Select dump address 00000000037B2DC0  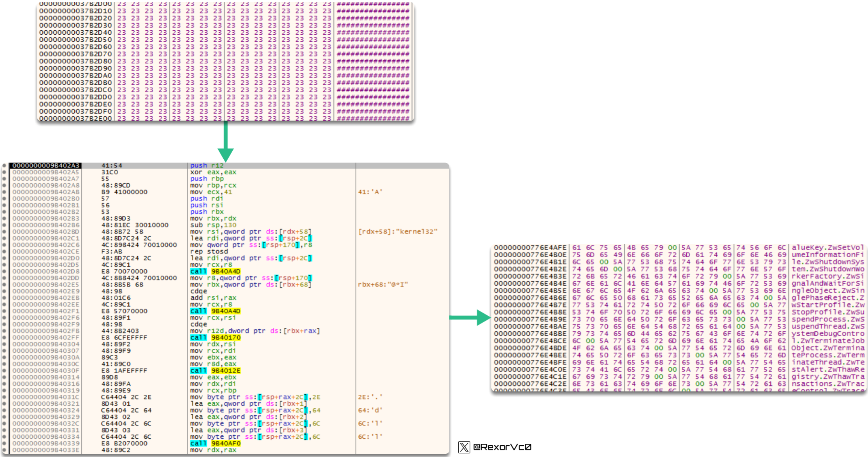click(x=75, y=90)
